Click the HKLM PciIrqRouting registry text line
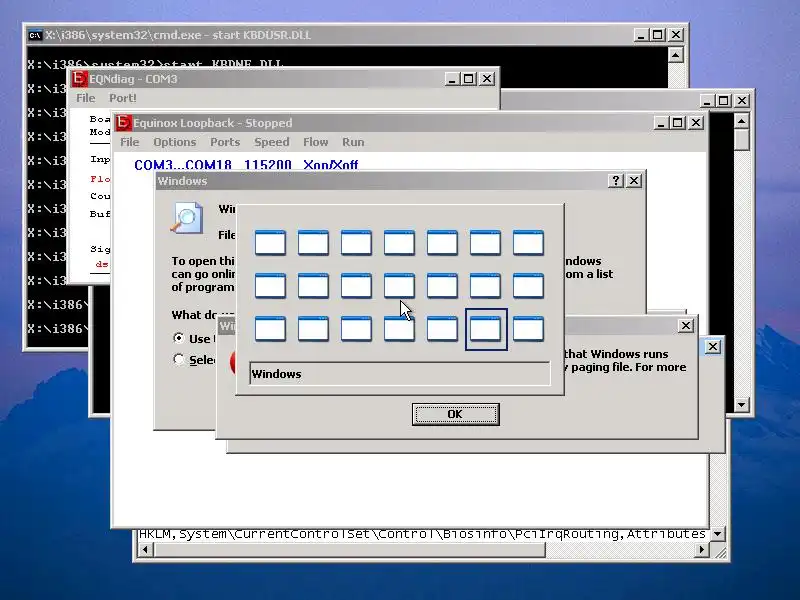 click(422, 534)
